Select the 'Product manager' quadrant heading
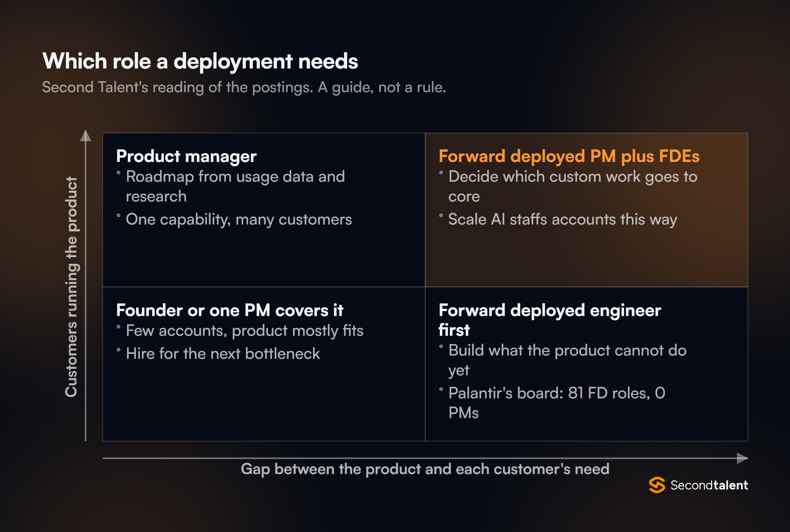The image size is (790, 532). 186,156
